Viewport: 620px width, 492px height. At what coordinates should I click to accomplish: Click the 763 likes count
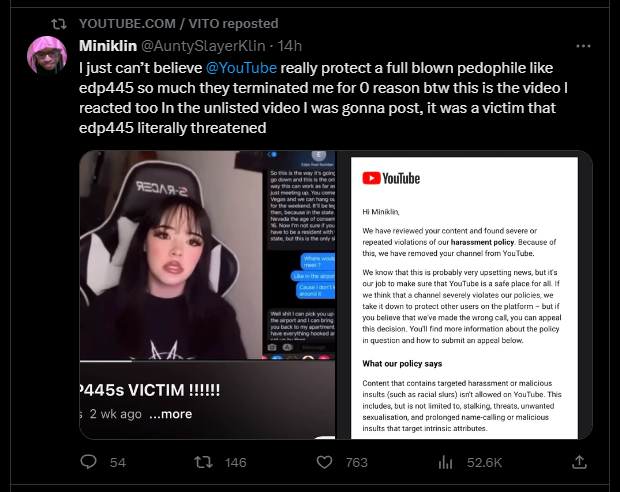(x=357, y=462)
